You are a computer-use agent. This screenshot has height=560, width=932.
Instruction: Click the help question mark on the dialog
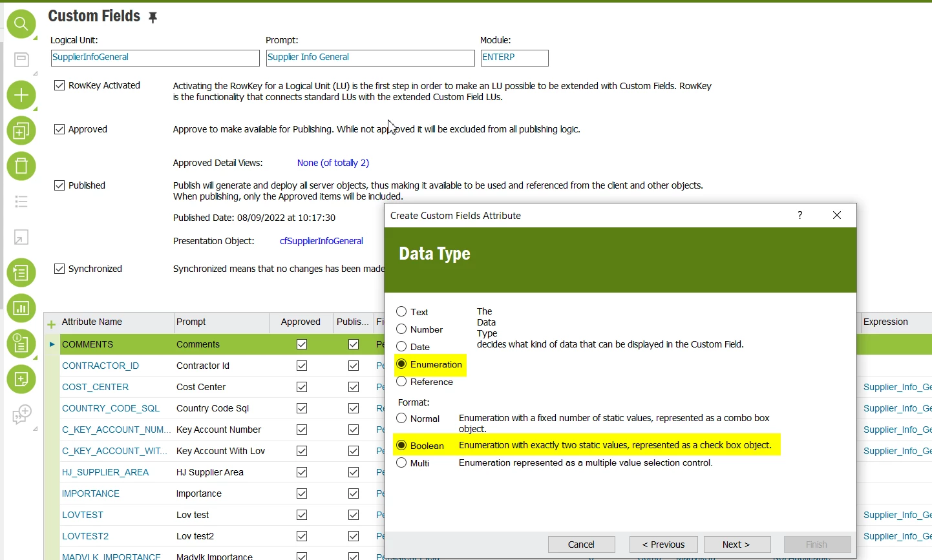(800, 215)
